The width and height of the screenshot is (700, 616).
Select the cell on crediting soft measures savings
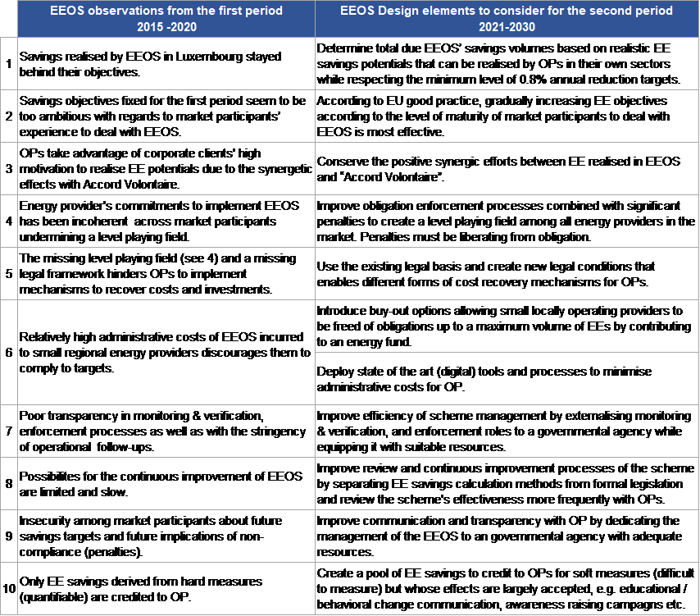(x=507, y=588)
